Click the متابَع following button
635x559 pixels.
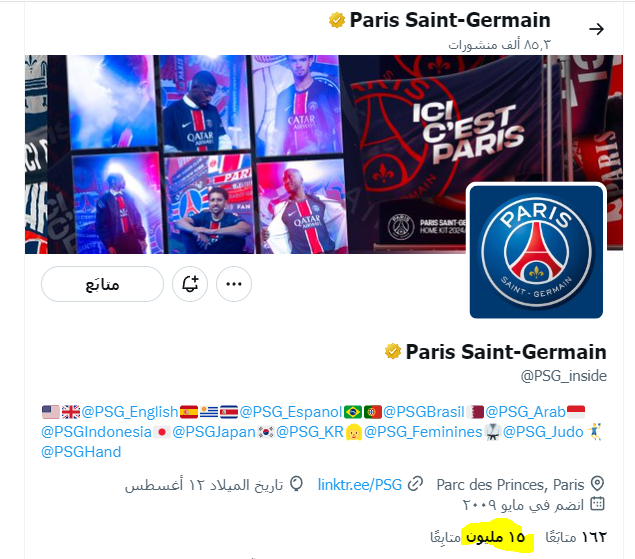pos(102,284)
